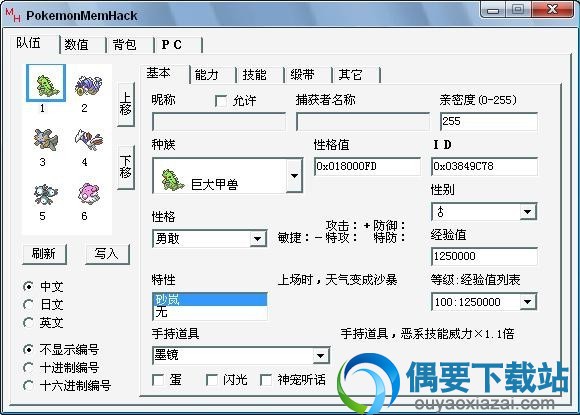
Task: Open the 手持道具 held item dropdown
Action: [x=320, y=356]
